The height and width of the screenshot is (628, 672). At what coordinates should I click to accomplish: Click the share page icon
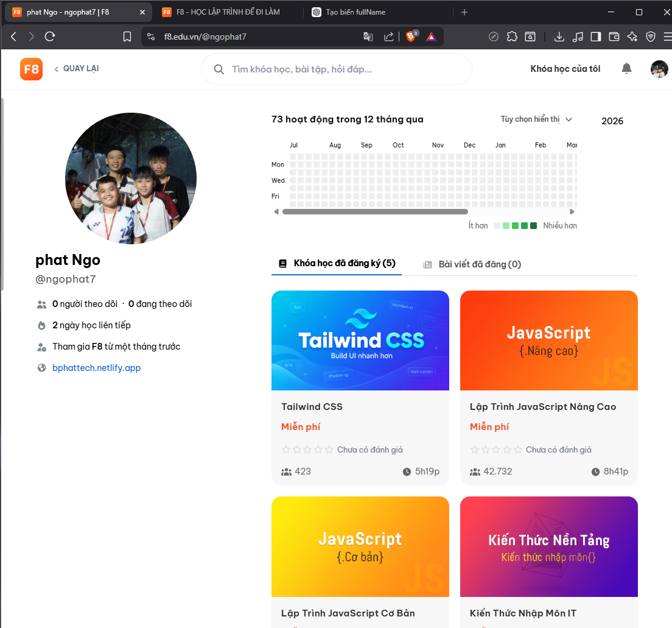[x=389, y=37]
